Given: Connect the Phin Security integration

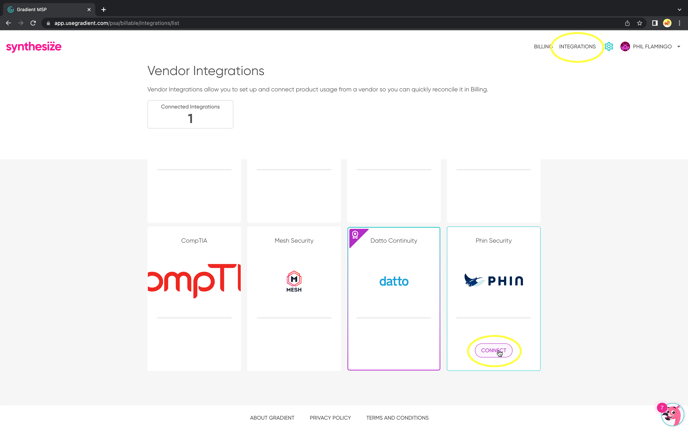Looking at the screenshot, I should pyautogui.click(x=493, y=350).
